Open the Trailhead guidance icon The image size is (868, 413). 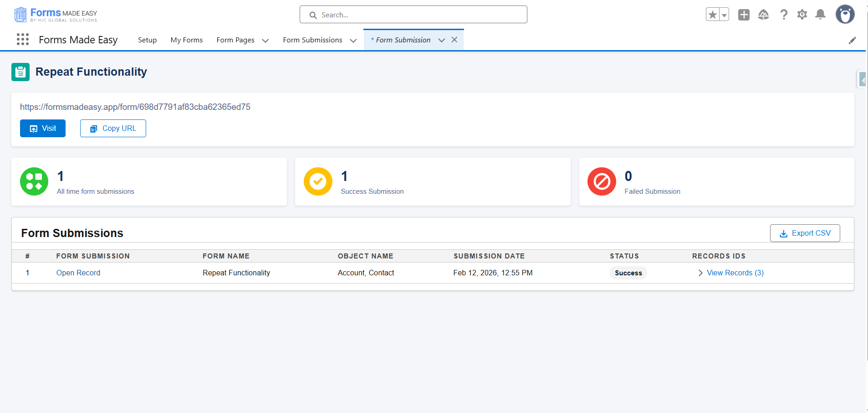pos(763,15)
